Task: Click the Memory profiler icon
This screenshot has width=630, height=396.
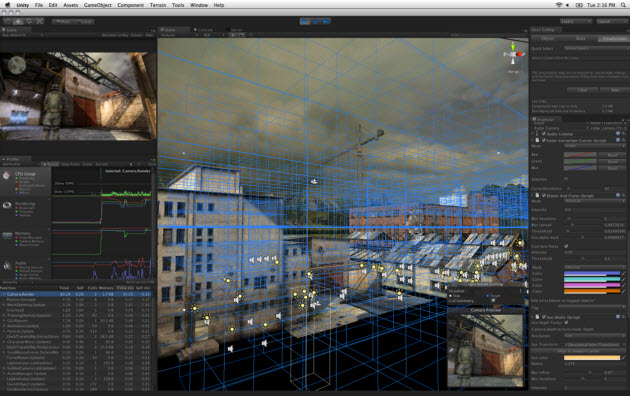Action: [x=7, y=235]
